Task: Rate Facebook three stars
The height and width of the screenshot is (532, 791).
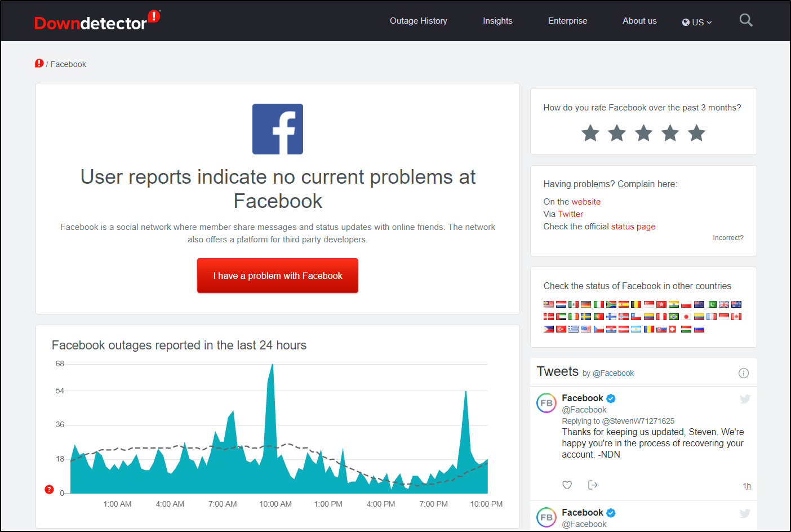Action: pyautogui.click(x=643, y=133)
